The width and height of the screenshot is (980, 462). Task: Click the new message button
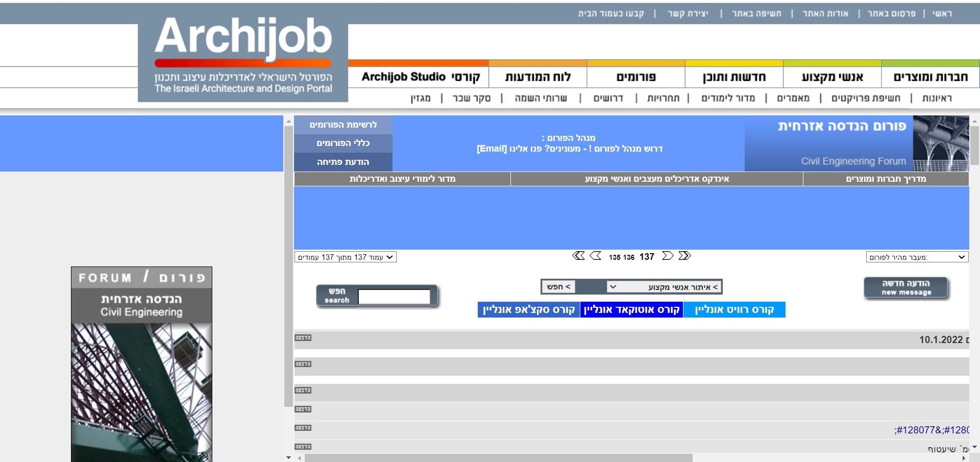906,288
